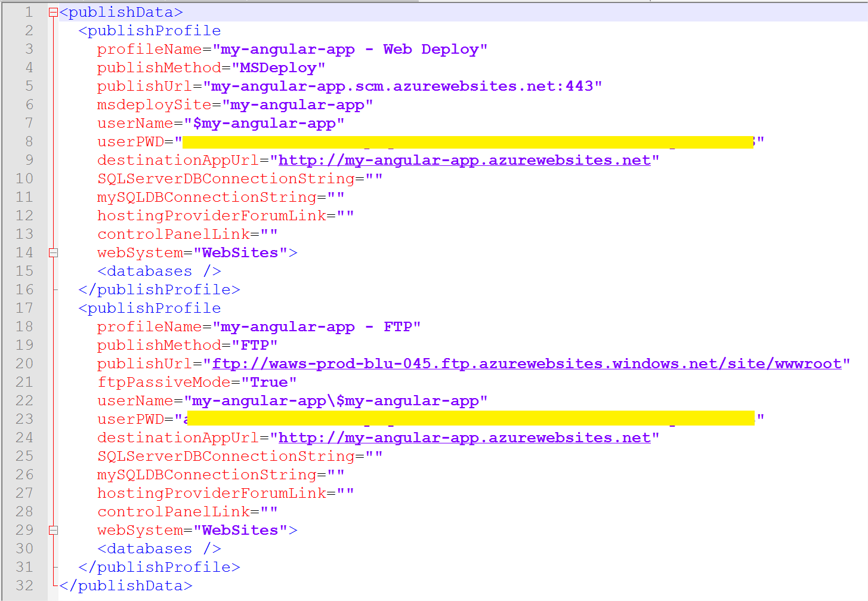Click the closing publishProfile tag on line 16
The height and width of the screenshot is (601, 868).
pyautogui.click(x=159, y=289)
